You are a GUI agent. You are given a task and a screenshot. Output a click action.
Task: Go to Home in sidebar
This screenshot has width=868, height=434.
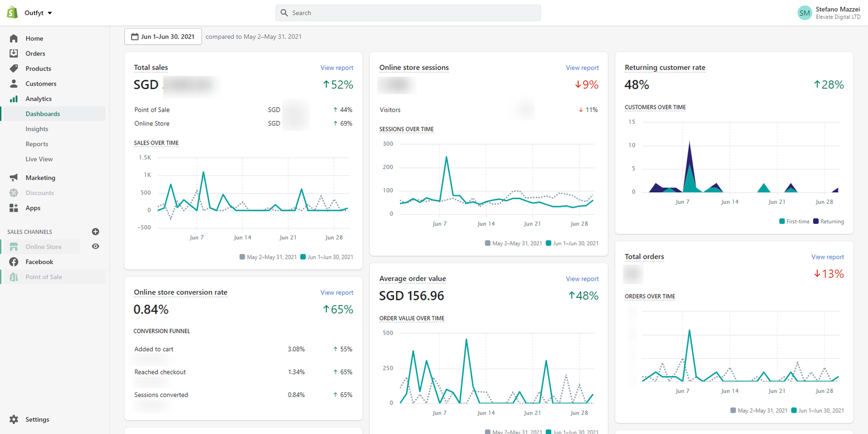pyautogui.click(x=34, y=38)
